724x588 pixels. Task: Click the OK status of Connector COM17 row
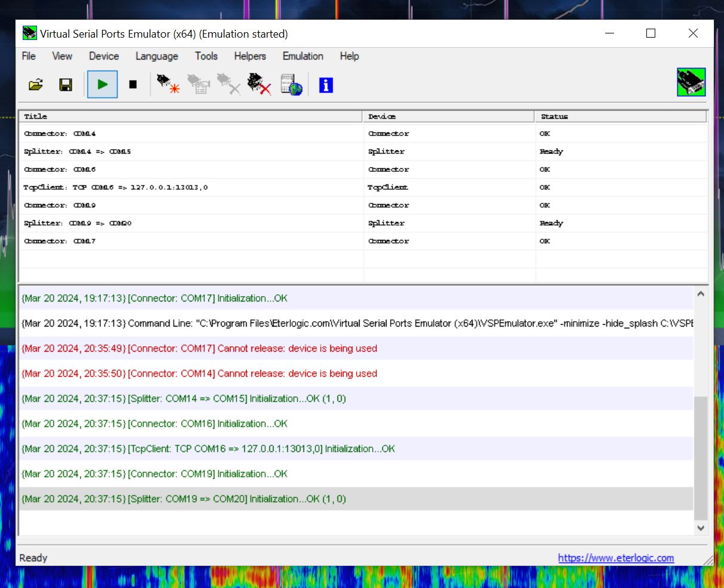coord(545,241)
